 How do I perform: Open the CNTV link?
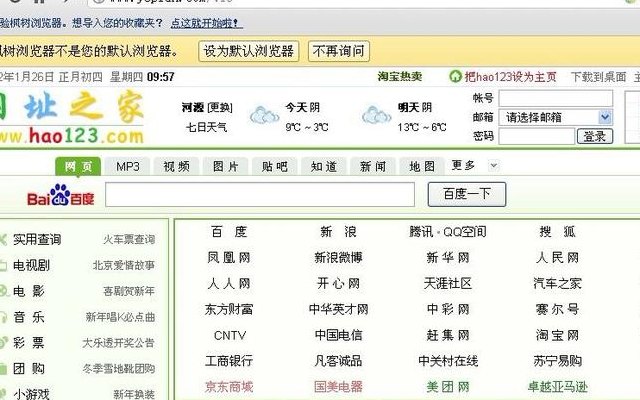(230, 336)
